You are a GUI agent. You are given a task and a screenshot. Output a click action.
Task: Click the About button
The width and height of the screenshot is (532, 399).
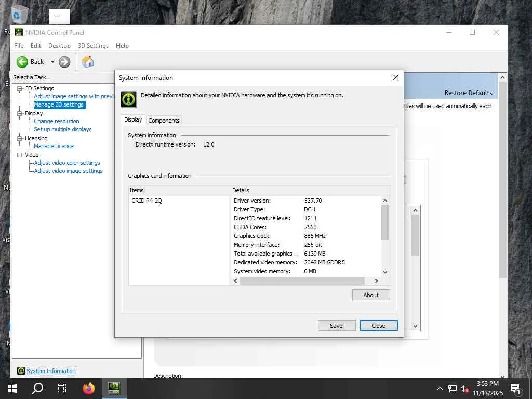point(371,295)
